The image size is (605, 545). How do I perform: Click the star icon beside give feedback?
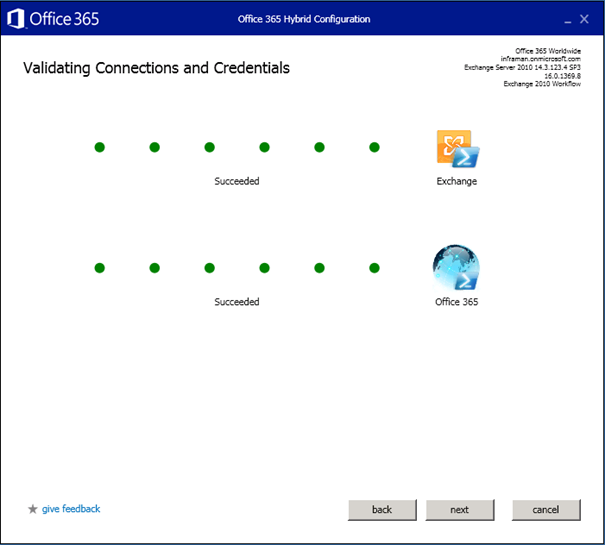33,509
